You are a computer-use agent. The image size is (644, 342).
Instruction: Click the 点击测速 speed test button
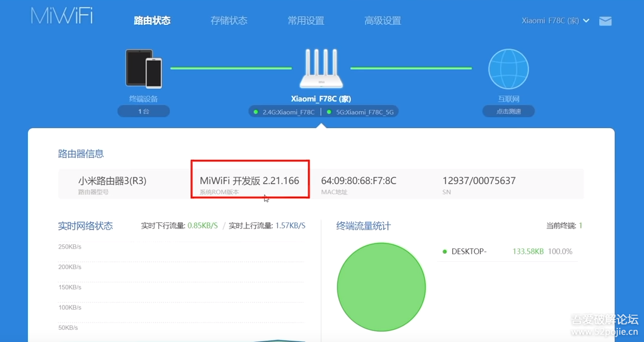(509, 111)
